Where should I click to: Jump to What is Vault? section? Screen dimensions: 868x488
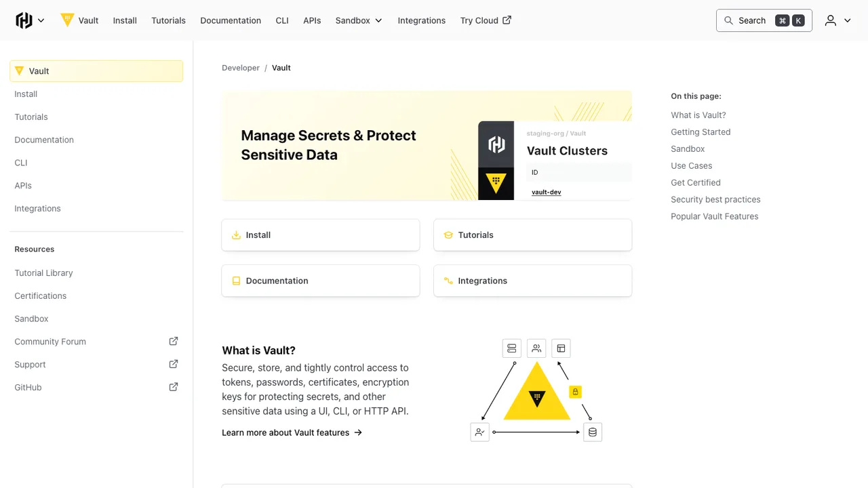[x=698, y=115]
